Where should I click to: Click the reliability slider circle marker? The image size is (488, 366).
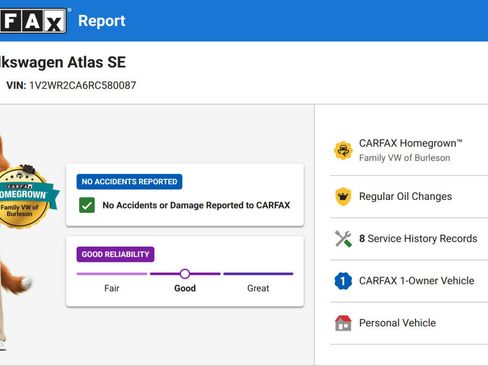click(185, 274)
